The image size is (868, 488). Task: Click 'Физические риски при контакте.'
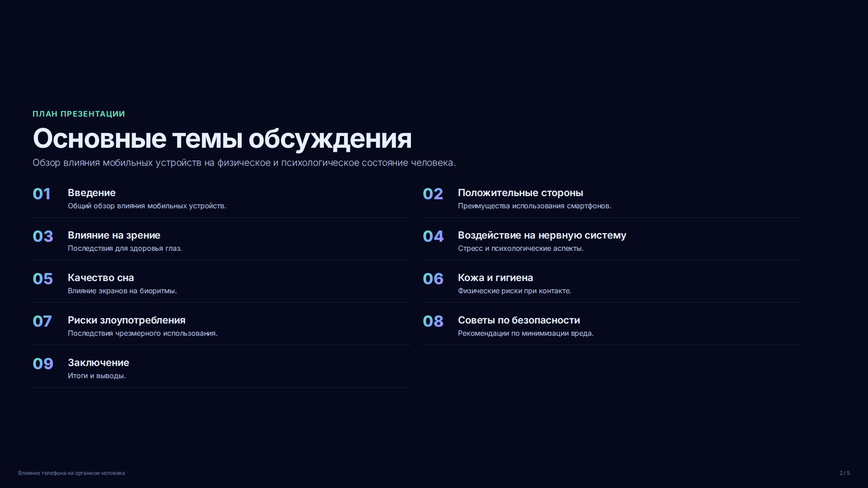coord(514,291)
